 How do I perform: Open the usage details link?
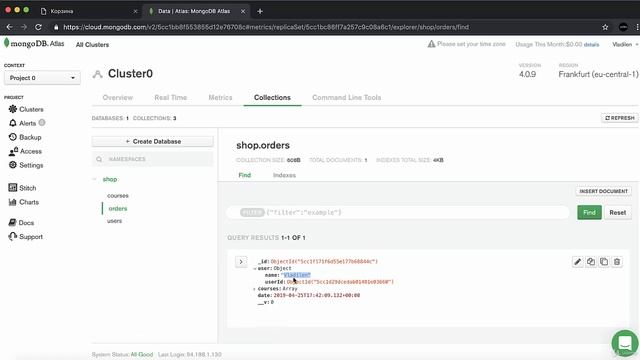(591, 44)
